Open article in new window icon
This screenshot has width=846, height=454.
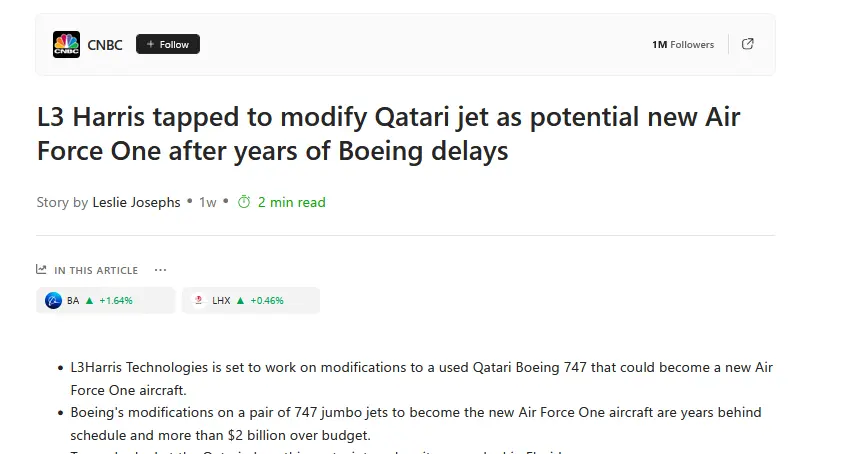[x=748, y=44]
